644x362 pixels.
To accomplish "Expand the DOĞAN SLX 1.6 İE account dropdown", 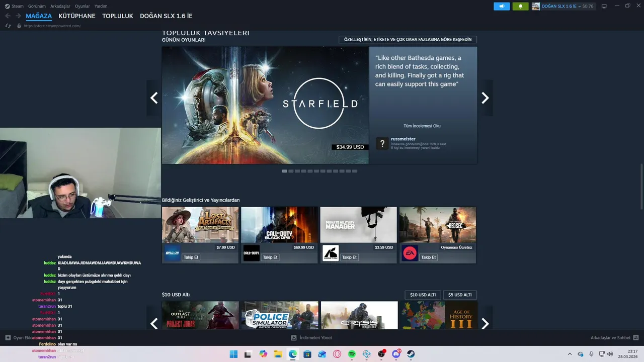I will pos(580,6).
